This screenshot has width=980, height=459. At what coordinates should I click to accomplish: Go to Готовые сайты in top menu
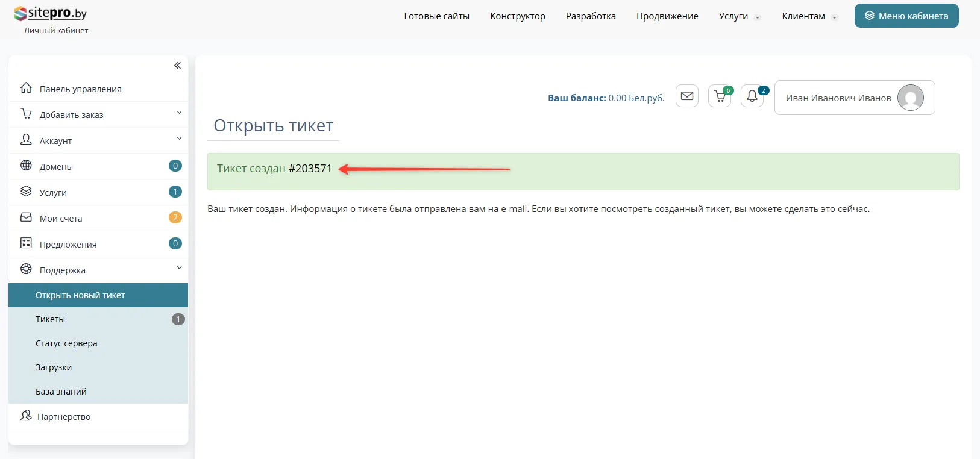click(x=436, y=16)
